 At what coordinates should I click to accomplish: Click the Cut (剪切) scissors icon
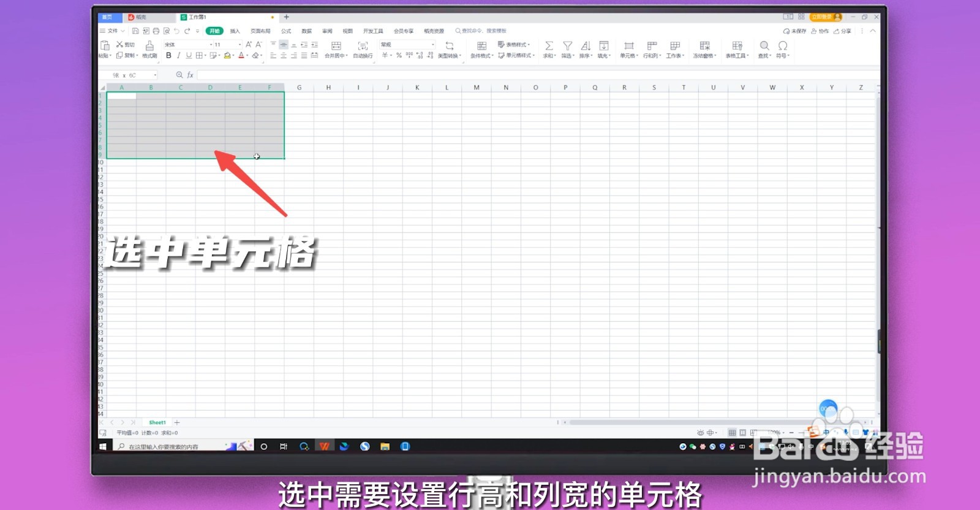tap(119, 44)
